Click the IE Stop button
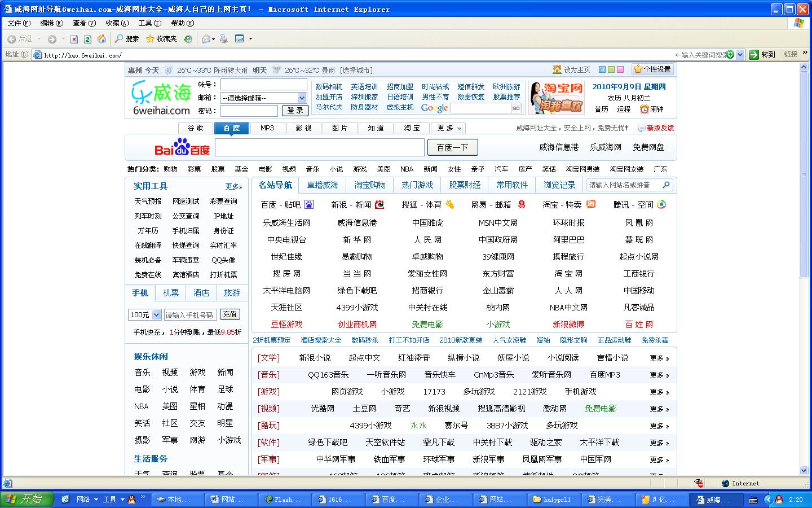The image size is (812, 508). [x=74, y=39]
